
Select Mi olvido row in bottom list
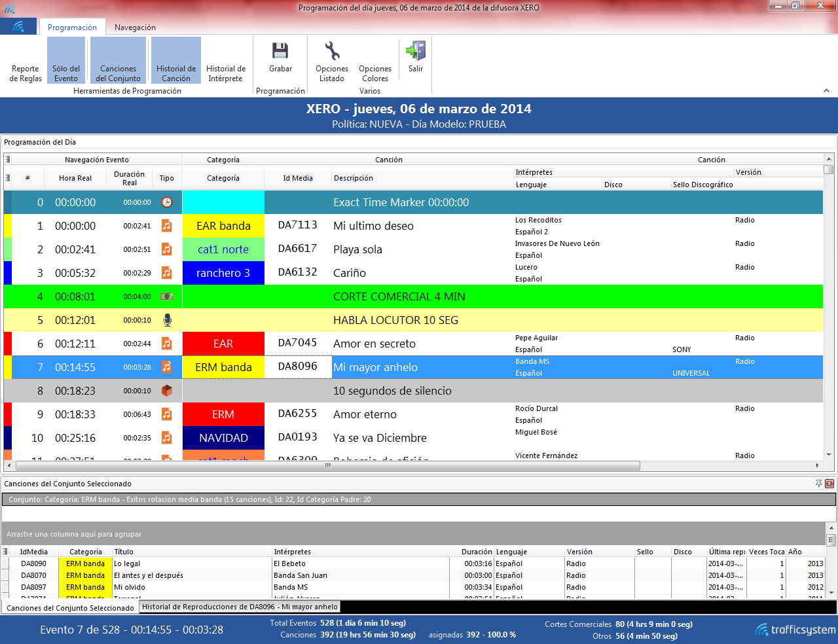click(x=413, y=587)
